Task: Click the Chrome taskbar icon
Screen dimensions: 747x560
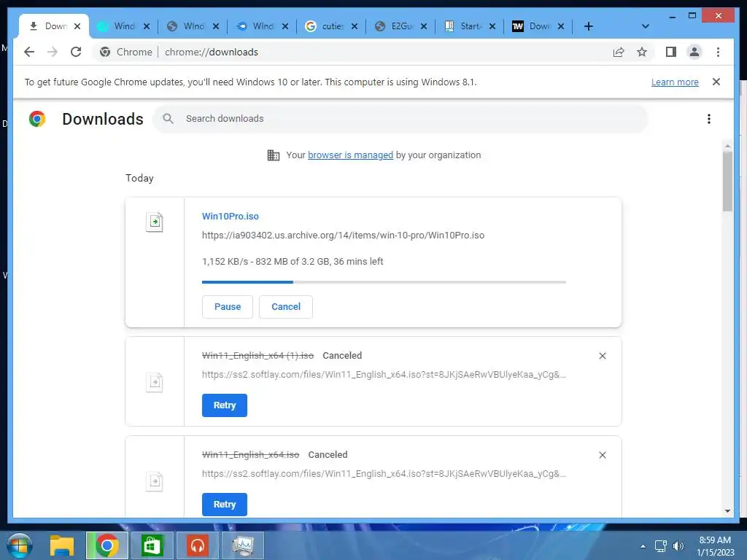Action: [x=107, y=545]
